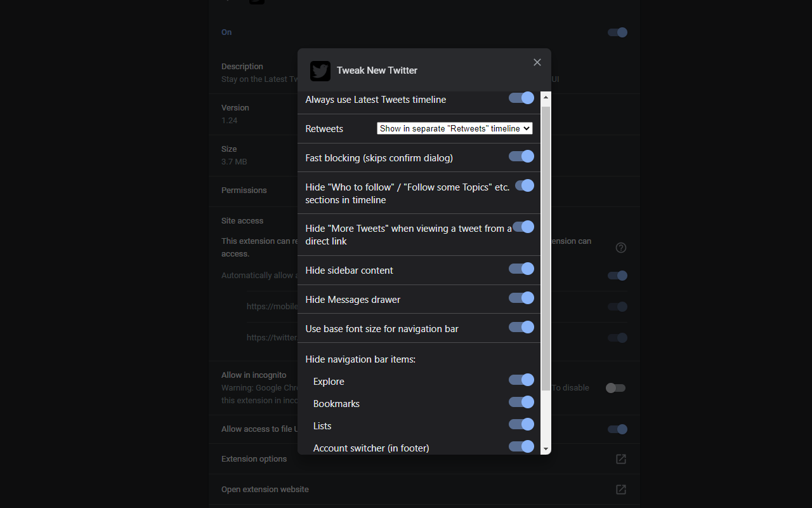
Task: Toggle Allow access to file URLs switch
Action: point(617,429)
